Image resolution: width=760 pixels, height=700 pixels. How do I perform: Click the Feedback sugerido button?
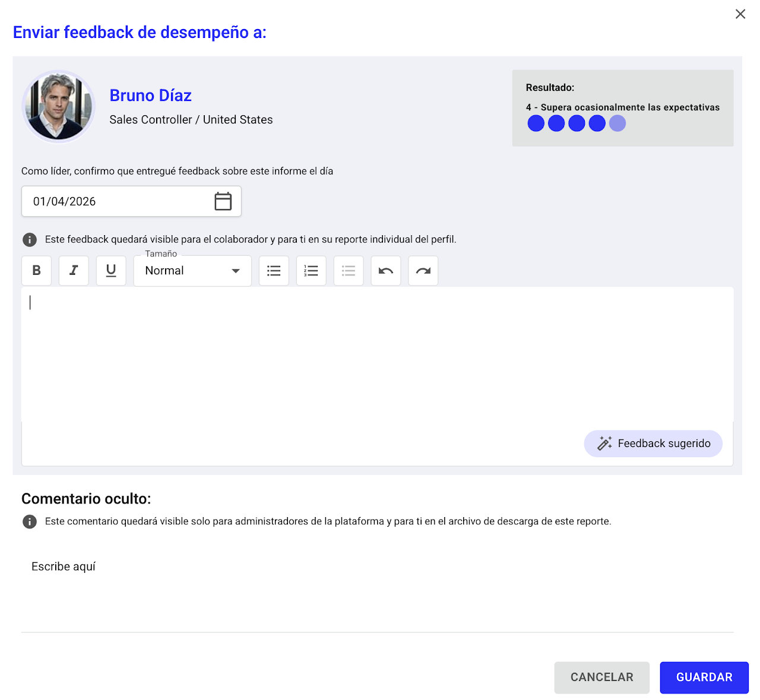pos(653,444)
